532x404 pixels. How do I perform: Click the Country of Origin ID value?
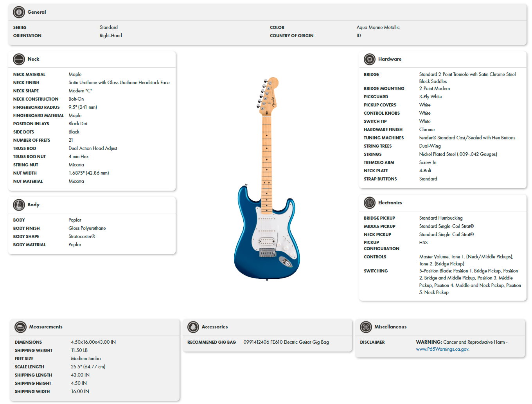[358, 35]
